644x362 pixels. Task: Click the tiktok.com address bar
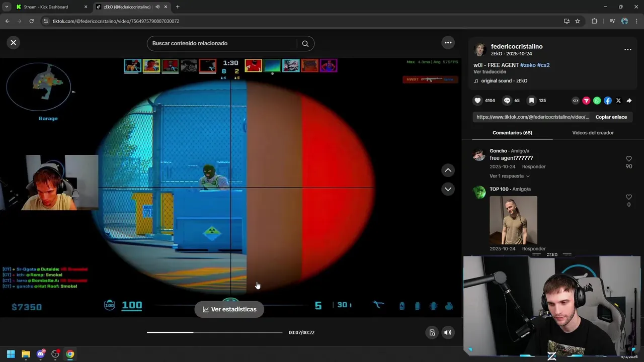click(x=302, y=21)
